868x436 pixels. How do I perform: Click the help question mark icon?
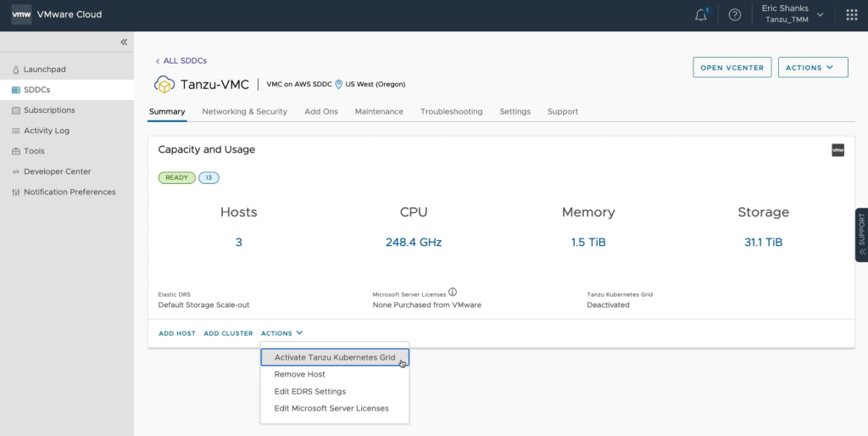point(735,15)
